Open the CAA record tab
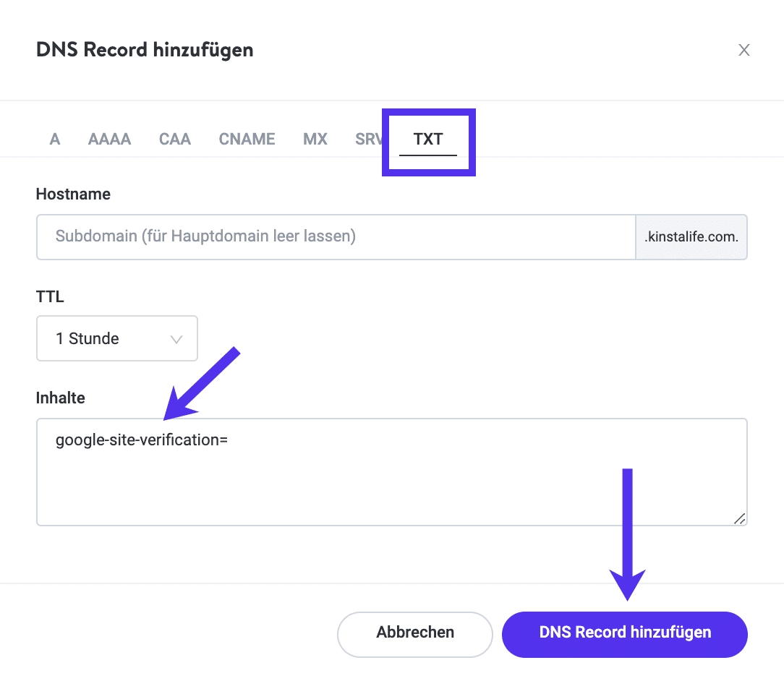This screenshot has width=784, height=681. 175,139
